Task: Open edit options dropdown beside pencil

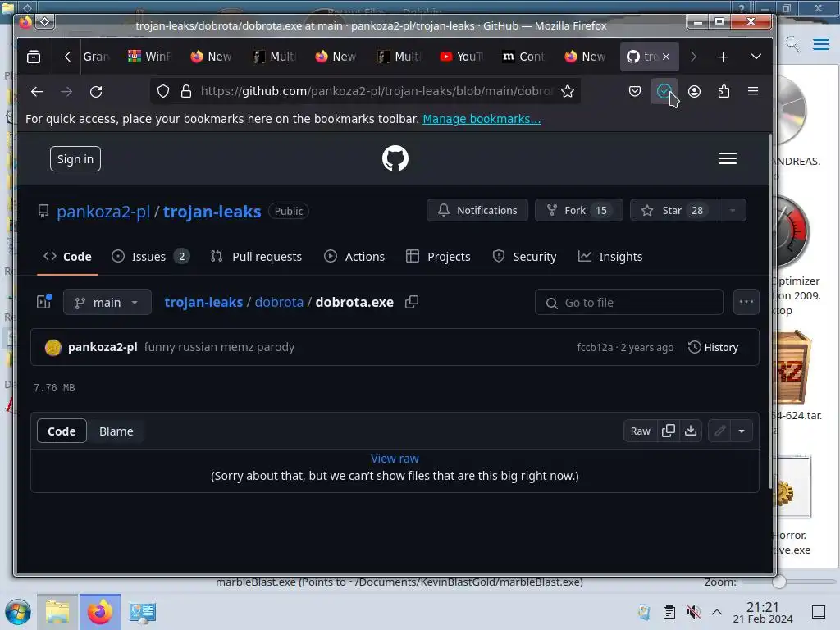Action: pos(742,431)
